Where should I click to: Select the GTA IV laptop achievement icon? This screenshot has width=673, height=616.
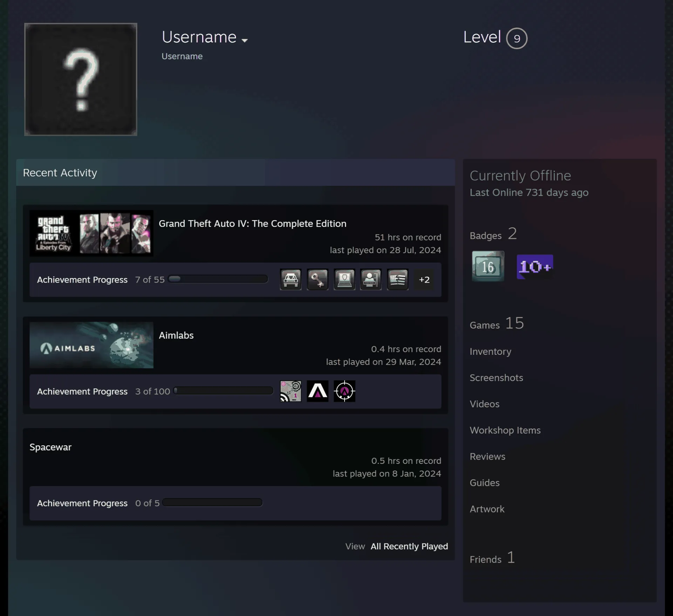pos(345,279)
